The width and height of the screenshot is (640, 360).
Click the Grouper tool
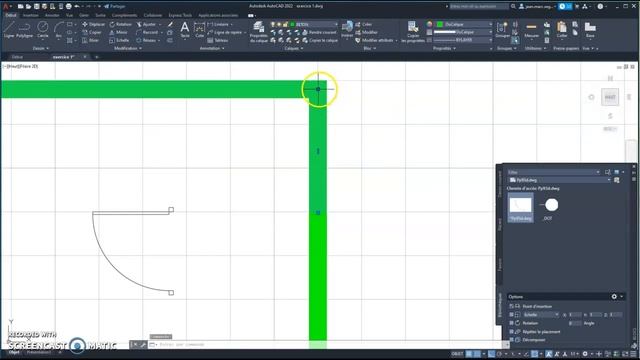pos(502,30)
